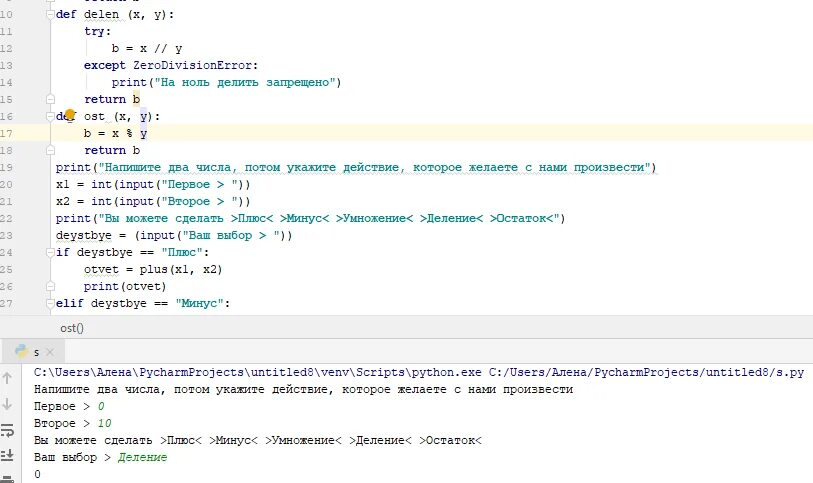Click the x1 variable assignment
The image size is (813, 483).
63,184
